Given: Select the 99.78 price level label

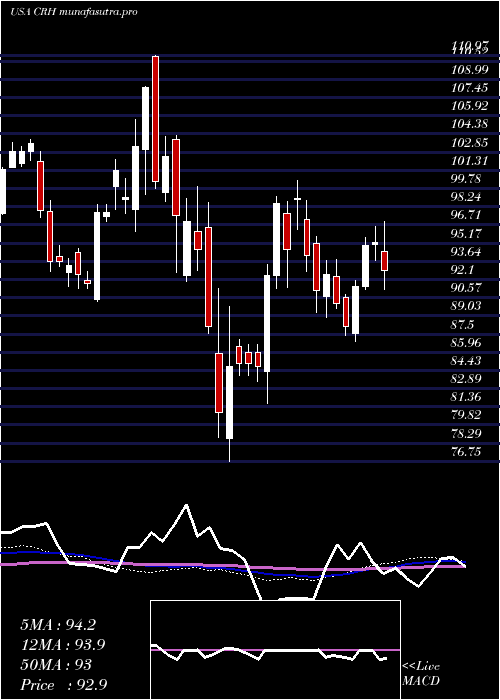Looking at the screenshot, I should pos(467,179).
